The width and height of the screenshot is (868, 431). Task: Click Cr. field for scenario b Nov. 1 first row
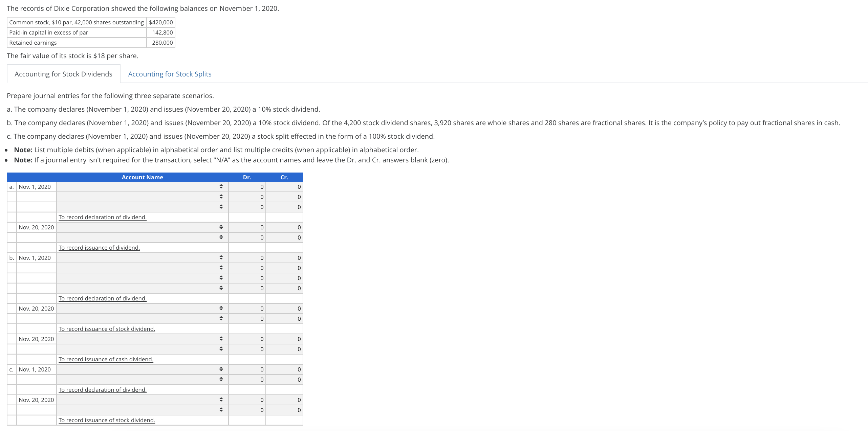click(284, 258)
